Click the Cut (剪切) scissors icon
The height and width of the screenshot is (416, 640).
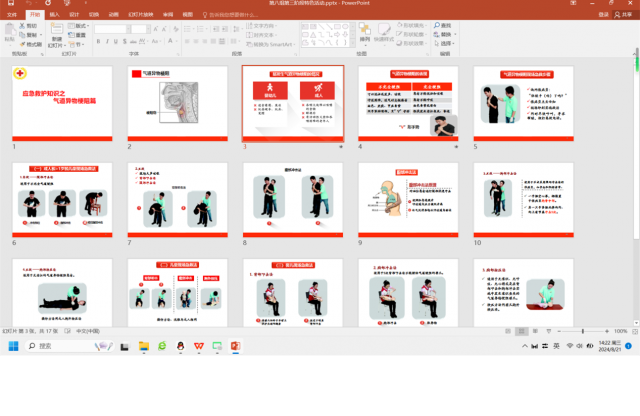click(24, 24)
